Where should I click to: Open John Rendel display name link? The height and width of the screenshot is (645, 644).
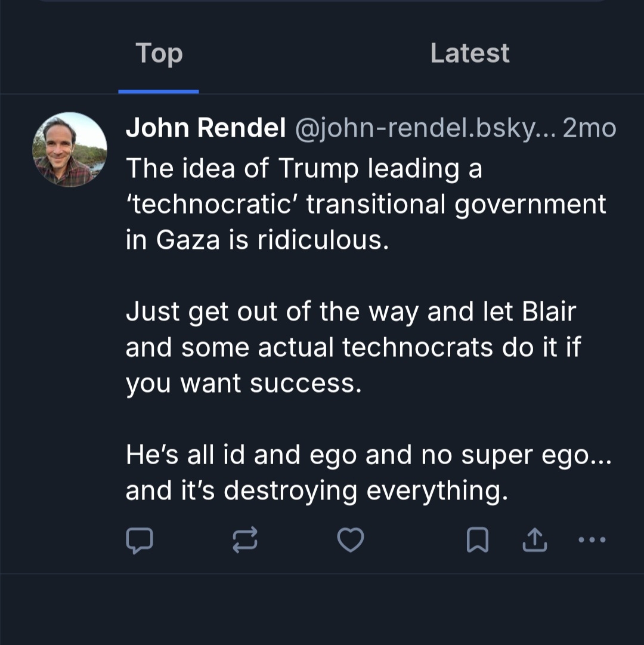coord(206,128)
